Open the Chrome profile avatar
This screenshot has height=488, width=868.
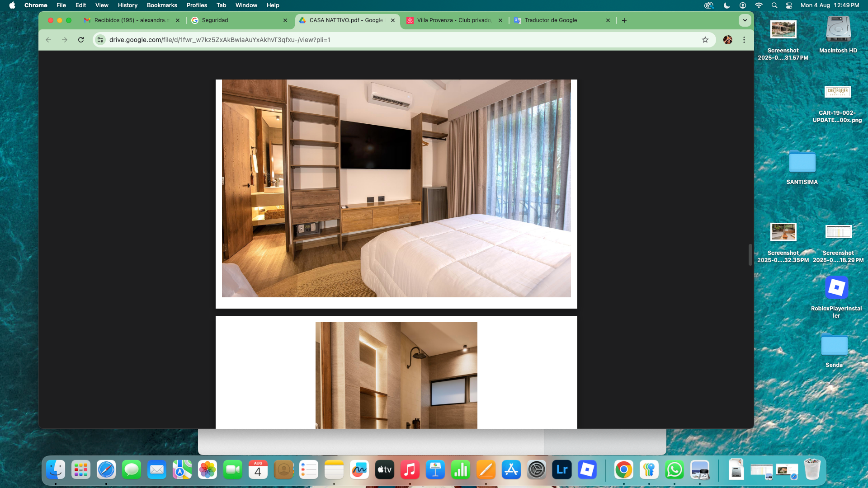pyautogui.click(x=728, y=40)
